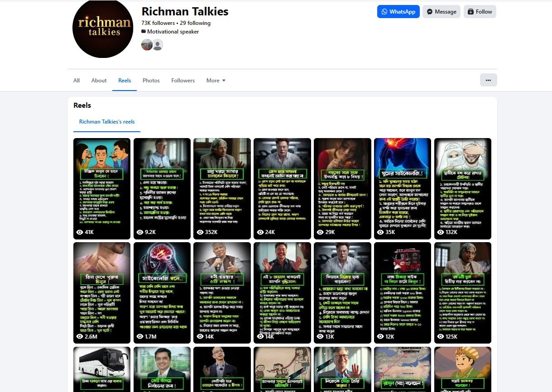Play the microphone speaker reel with 14K views
This screenshot has width=552, height=392.
pos(222,293)
